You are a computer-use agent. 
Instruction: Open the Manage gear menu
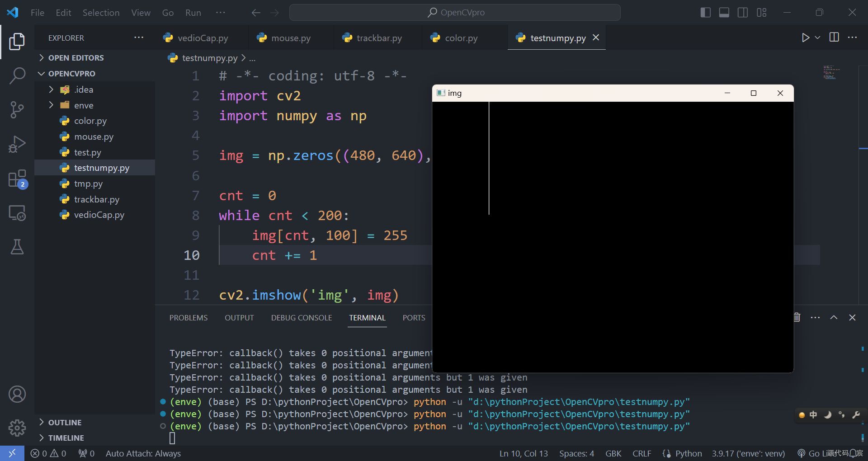click(17, 428)
